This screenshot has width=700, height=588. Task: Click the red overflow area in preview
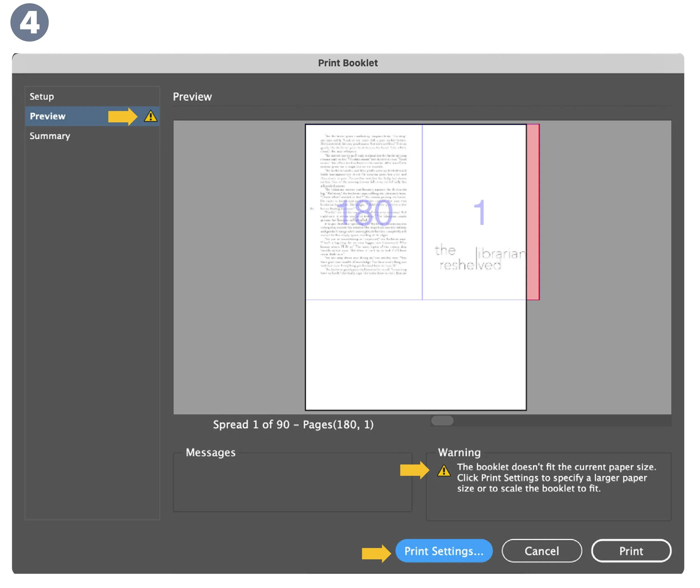533,212
